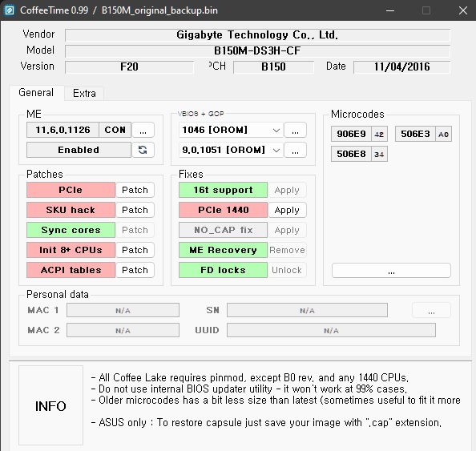Viewport: 476px width, 451px height.
Task: Select the General tab
Action: [36, 93]
